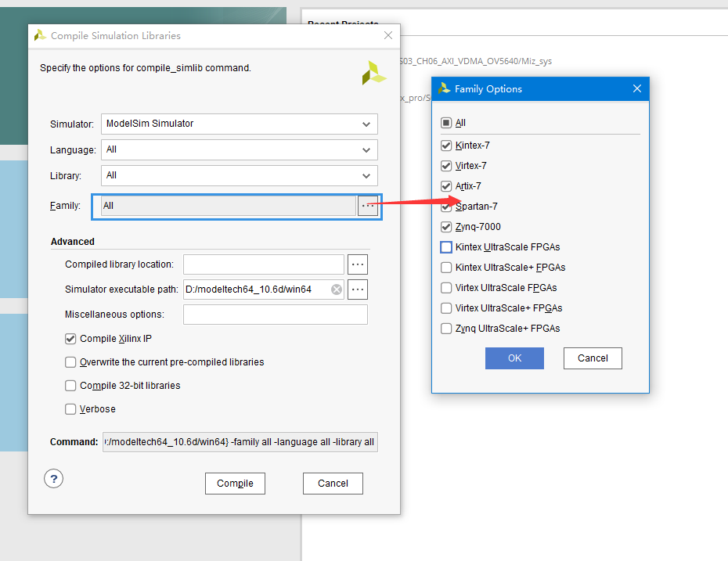Cancel the Compile Simulation Libraries dialog
This screenshot has width=728, height=561.
333,484
